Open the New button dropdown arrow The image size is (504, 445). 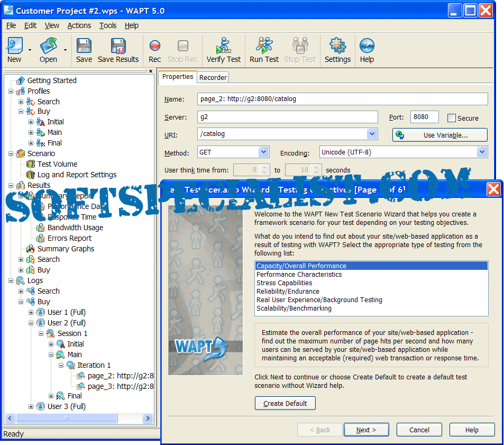point(30,50)
